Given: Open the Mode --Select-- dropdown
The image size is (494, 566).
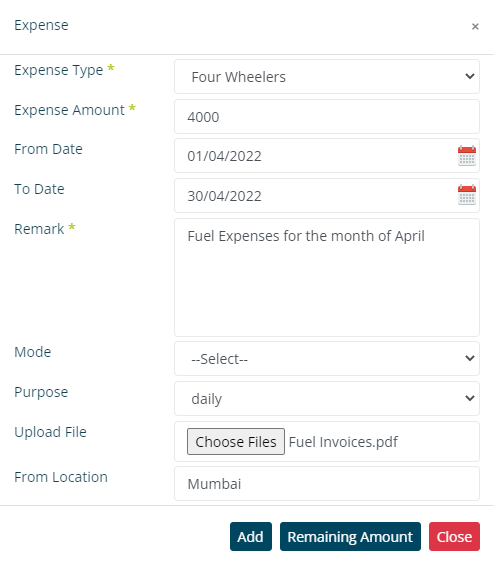Looking at the screenshot, I should click(x=327, y=358).
